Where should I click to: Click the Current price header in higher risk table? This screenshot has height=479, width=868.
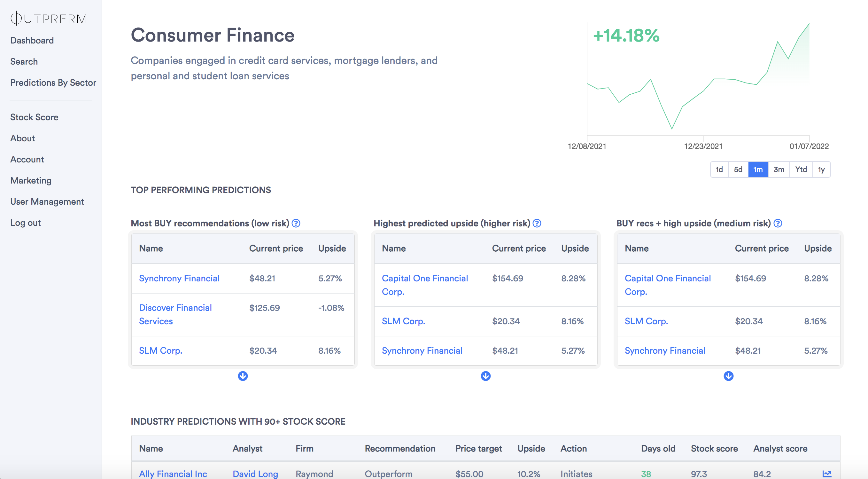(x=519, y=248)
